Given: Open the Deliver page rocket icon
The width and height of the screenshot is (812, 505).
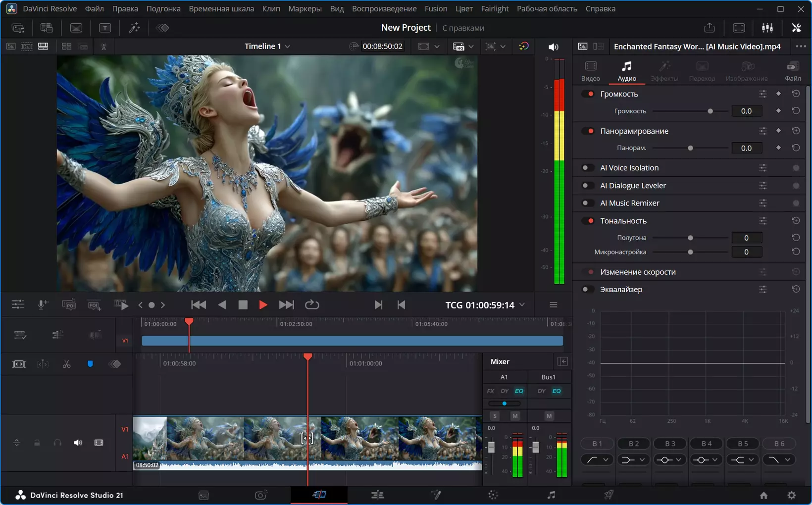Looking at the screenshot, I should 609,495.
